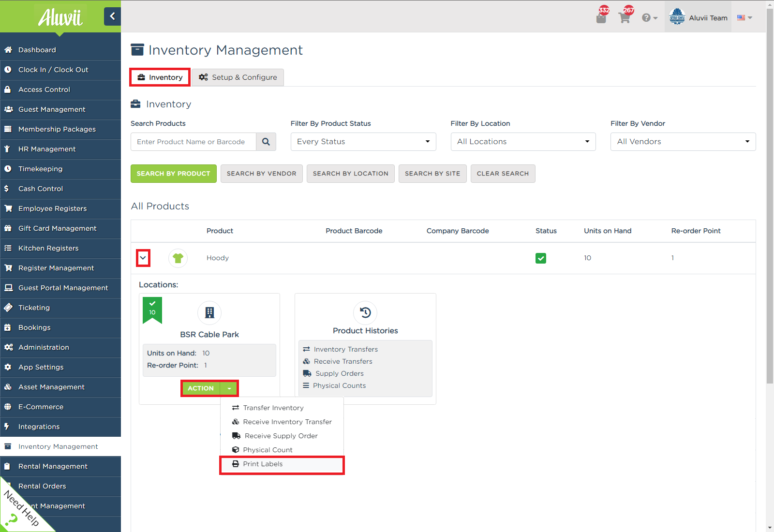Click the Hoody product shirt icon
The height and width of the screenshot is (532, 774).
click(178, 258)
